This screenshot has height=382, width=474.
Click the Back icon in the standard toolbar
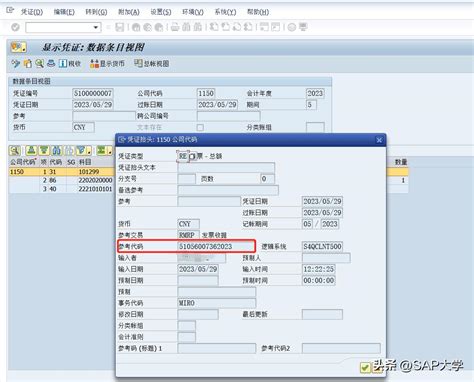pyautogui.click(x=136, y=27)
